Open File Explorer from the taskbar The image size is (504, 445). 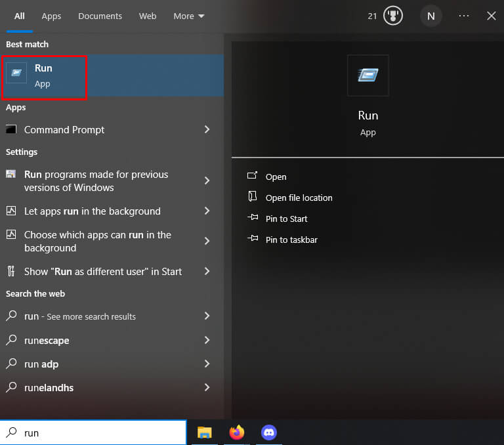(205, 433)
